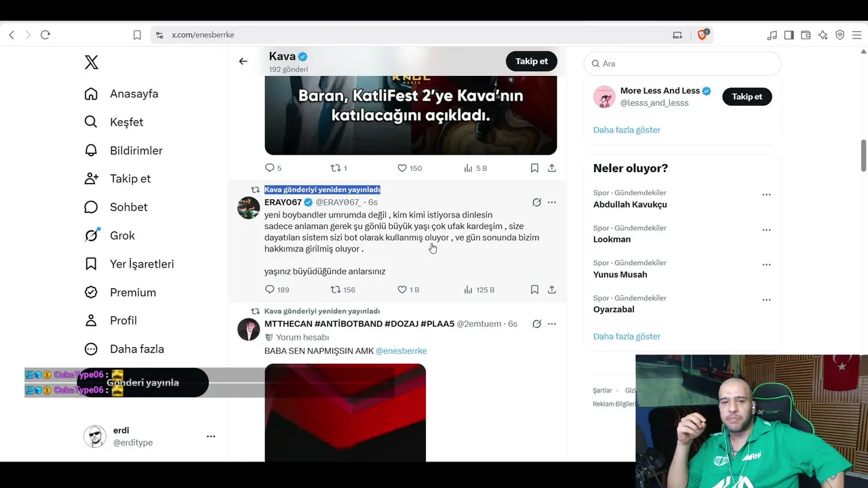Open more options for Yunus Musah trend
Image resolution: width=868 pixels, height=488 pixels.
(766, 264)
